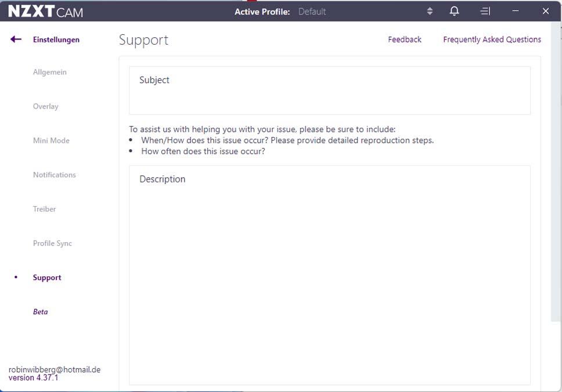Focus the Description text area
Image resolution: width=562 pixels, height=392 pixels.
[x=329, y=275]
